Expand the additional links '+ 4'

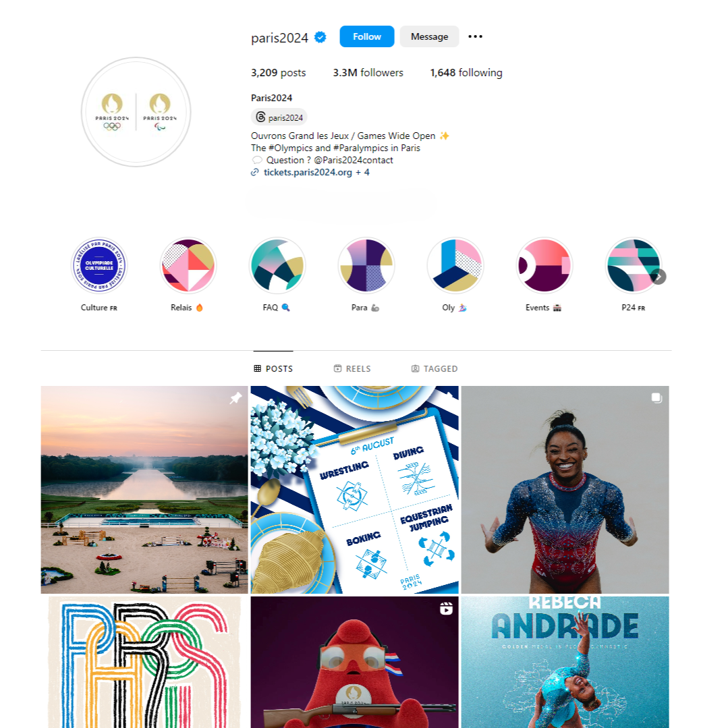pos(362,172)
